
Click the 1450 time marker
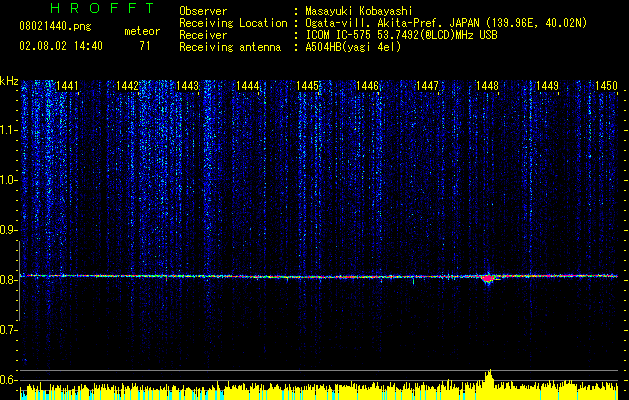(x=606, y=87)
